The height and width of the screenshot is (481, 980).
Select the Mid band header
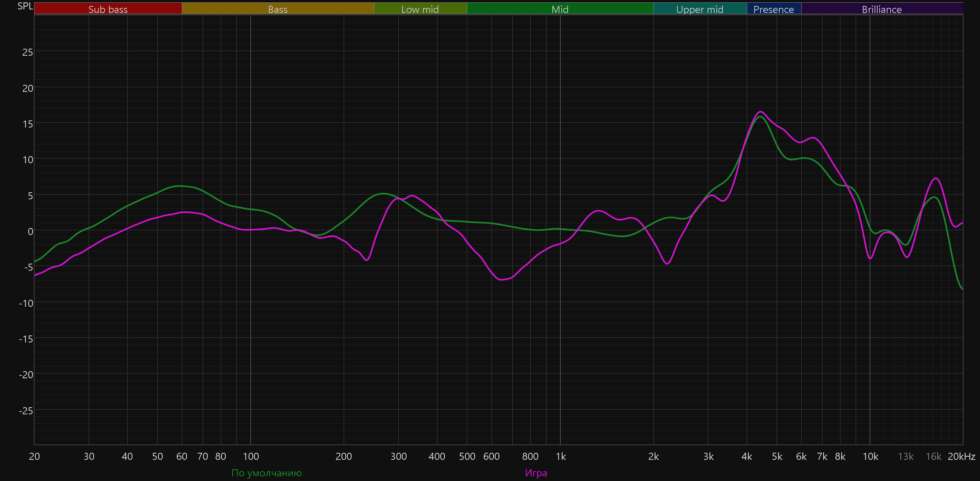click(x=560, y=9)
